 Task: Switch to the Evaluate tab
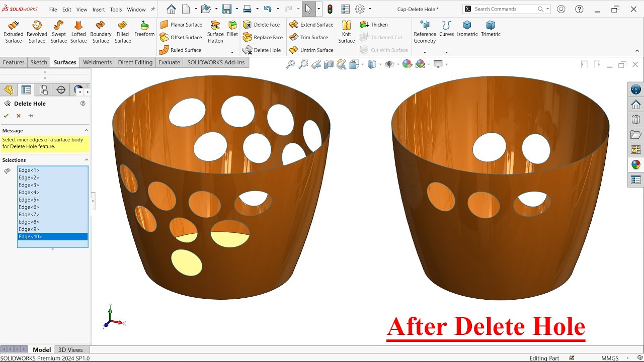tap(170, 62)
